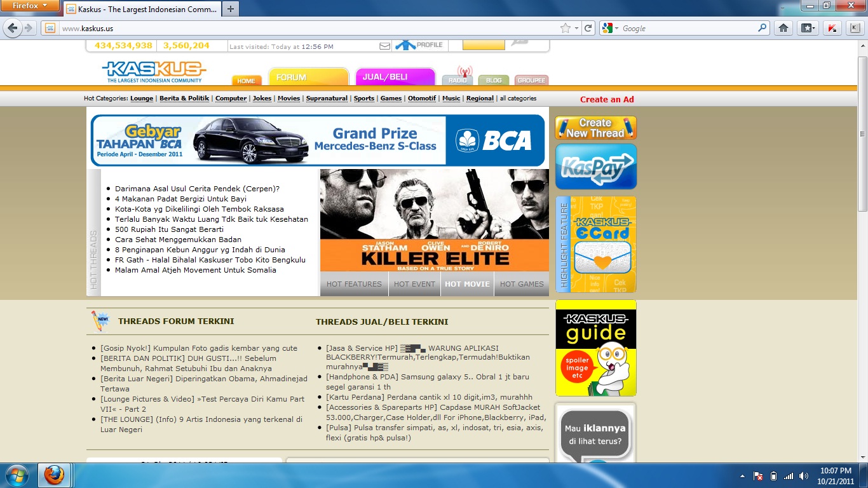Go back with the browser back arrow
The width and height of the screenshot is (868, 488).
pyautogui.click(x=12, y=28)
